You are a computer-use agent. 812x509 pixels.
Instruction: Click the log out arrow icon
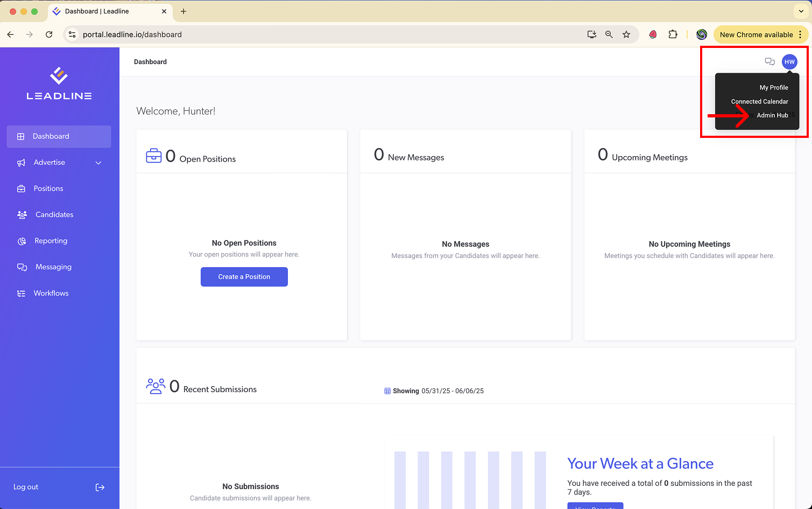pyautogui.click(x=100, y=487)
